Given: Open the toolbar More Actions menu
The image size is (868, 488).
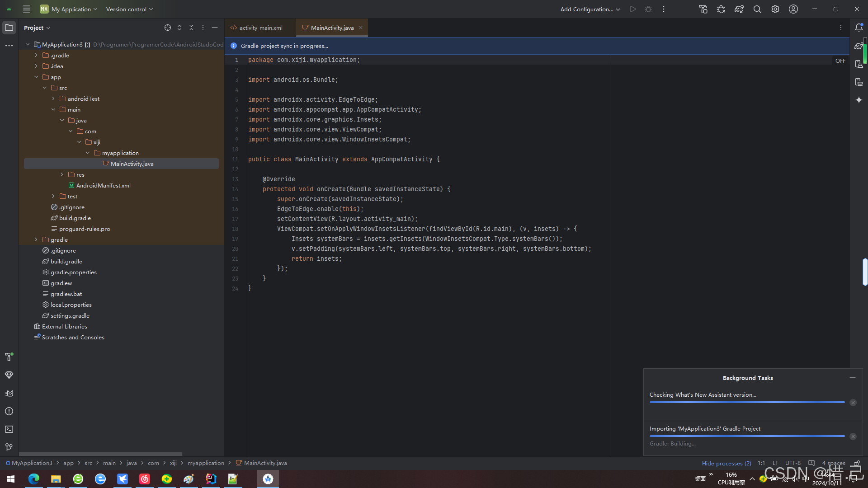Looking at the screenshot, I should point(664,9).
